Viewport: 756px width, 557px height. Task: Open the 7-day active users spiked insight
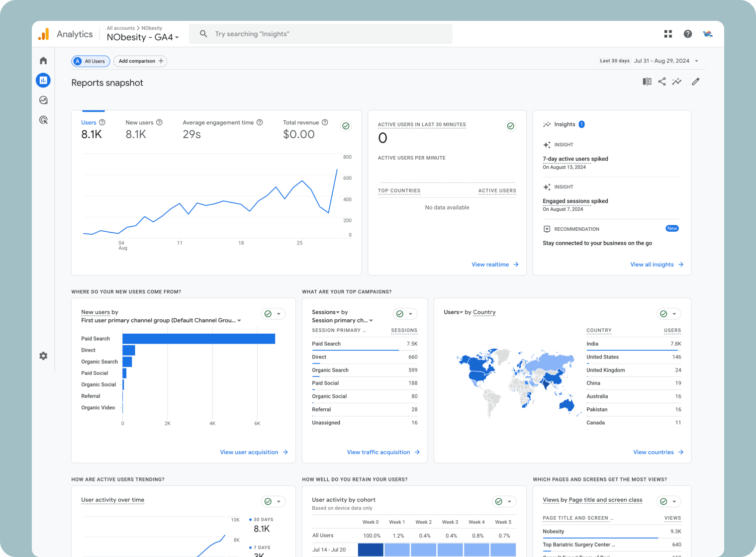[x=575, y=159]
